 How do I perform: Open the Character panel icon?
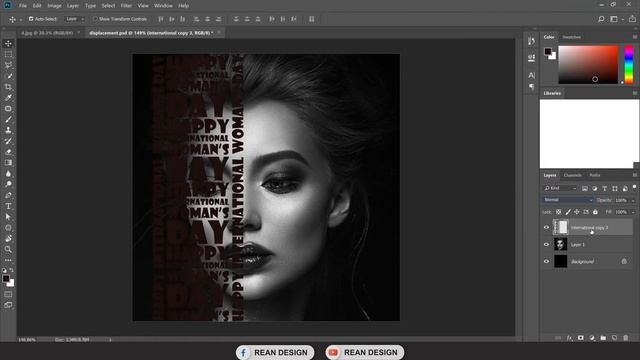click(531, 75)
